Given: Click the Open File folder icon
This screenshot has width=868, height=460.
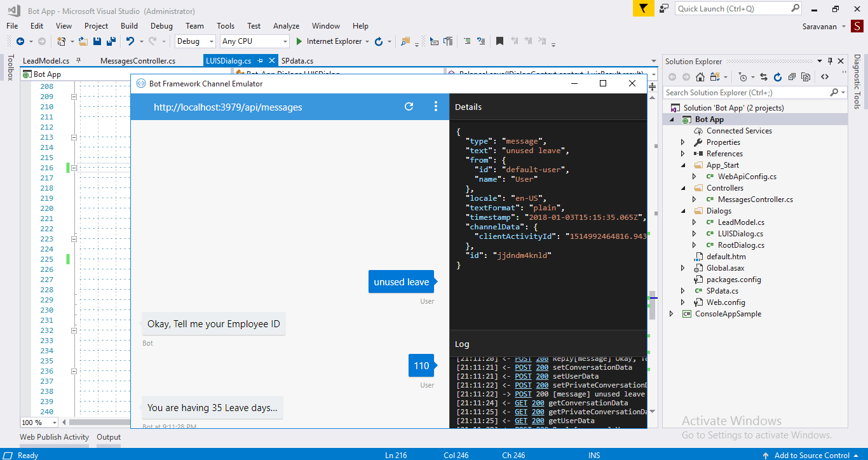Looking at the screenshot, I should [83, 41].
